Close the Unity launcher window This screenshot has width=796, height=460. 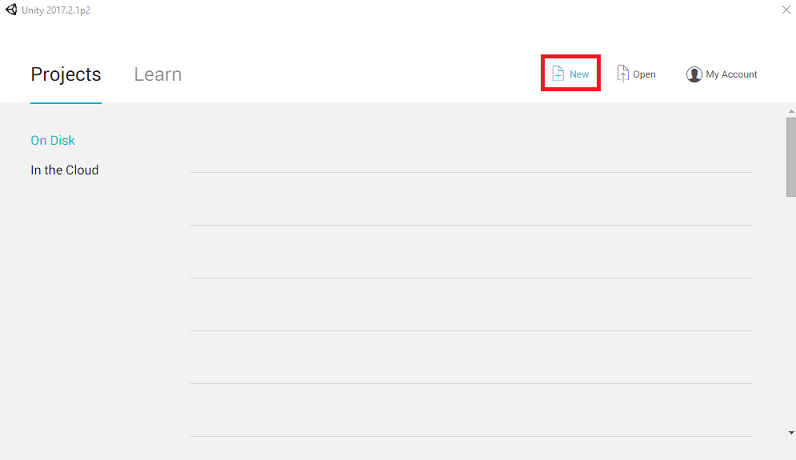pos(785,9)
